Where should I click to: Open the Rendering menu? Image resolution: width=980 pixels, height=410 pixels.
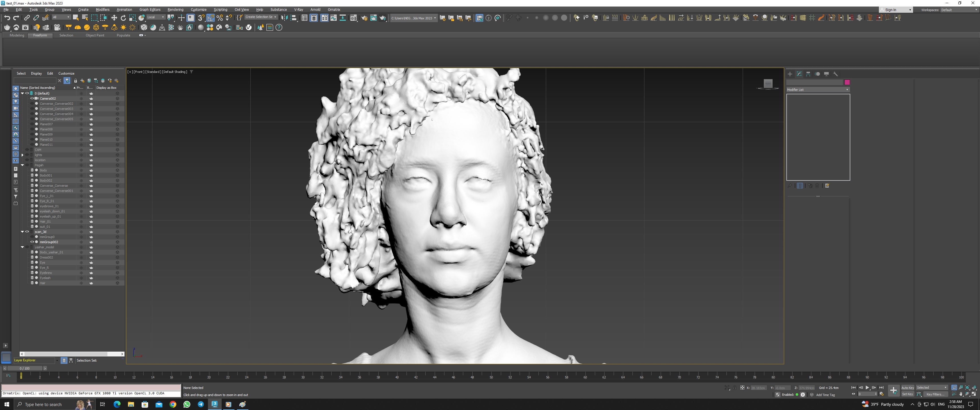(175, 9)
